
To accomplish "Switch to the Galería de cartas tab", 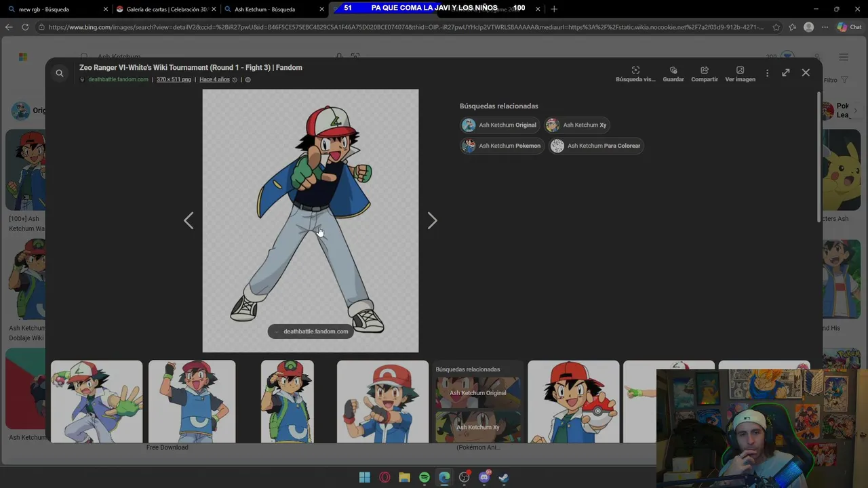I will click(x=167, y=9).
